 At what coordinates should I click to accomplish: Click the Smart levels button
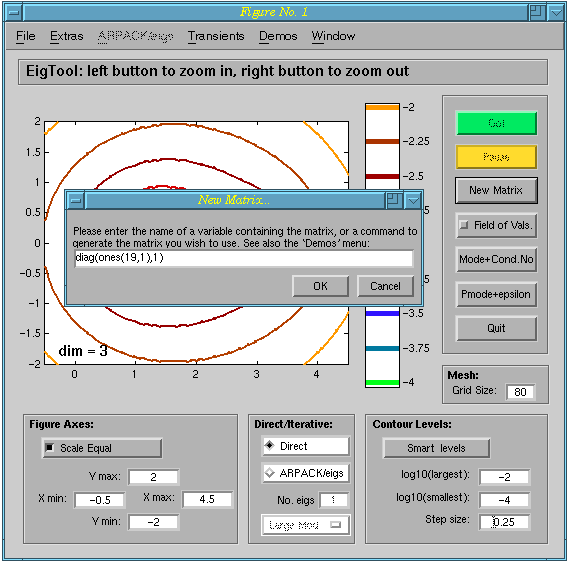436,448
